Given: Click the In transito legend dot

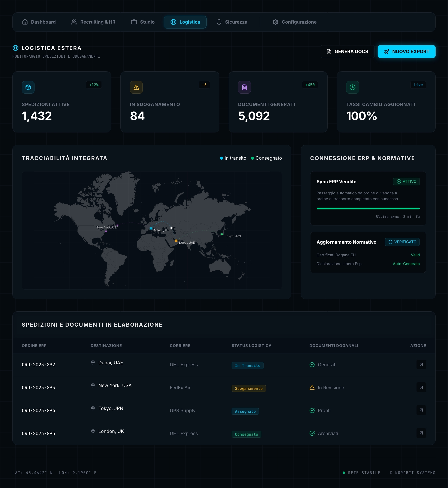Looking at the screenshot, I should (221, 158).
